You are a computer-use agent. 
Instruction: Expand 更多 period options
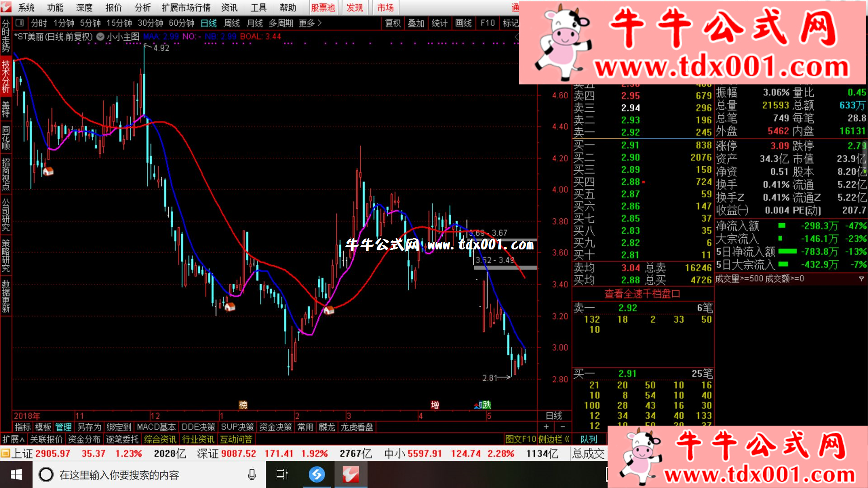click(310, 23)
